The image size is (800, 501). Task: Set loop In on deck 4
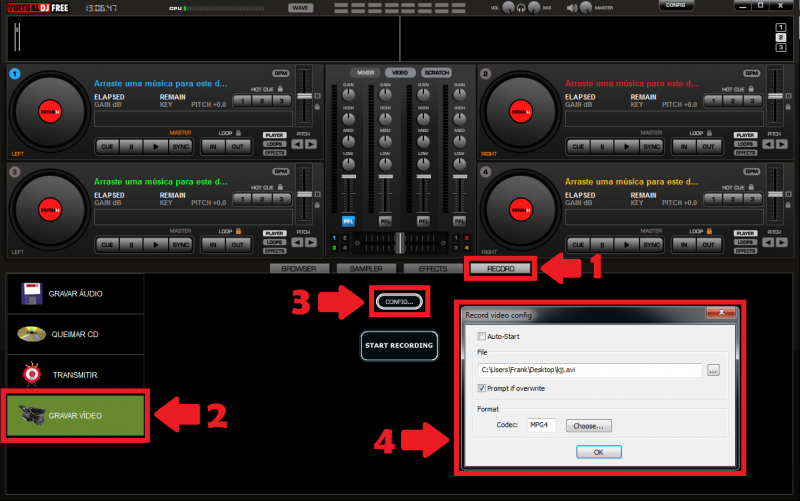point(684,245)
